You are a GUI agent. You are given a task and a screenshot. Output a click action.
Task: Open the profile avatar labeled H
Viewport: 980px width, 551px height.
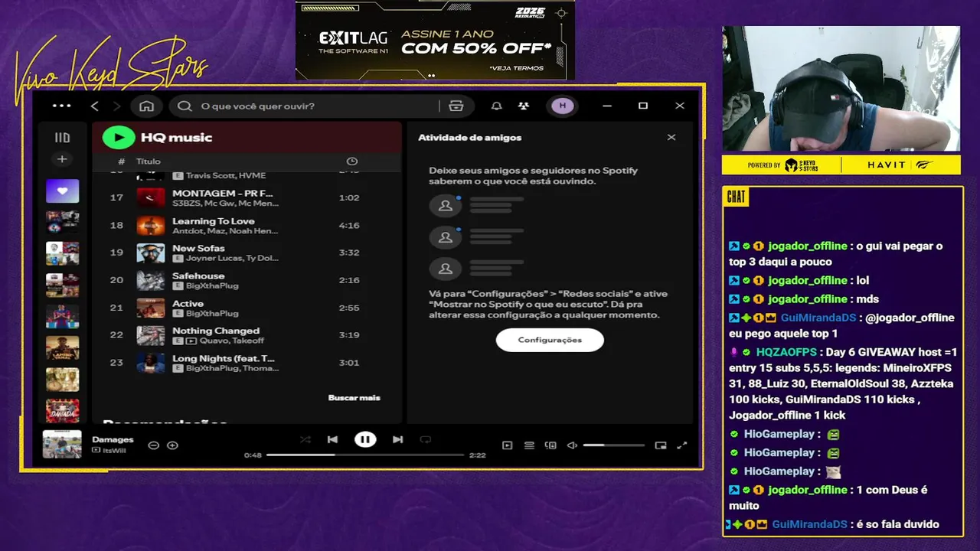click(563, 106)
